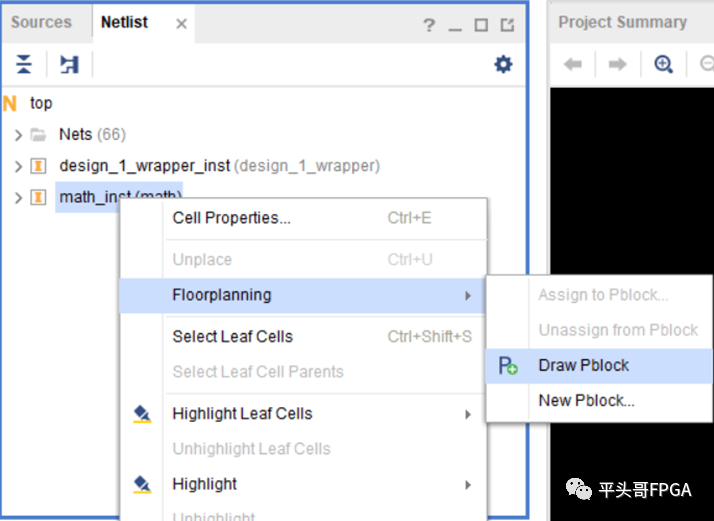The image size is (714, 521).
Task: Click Select Leaf Cells menu item
Action: point(232,337)
